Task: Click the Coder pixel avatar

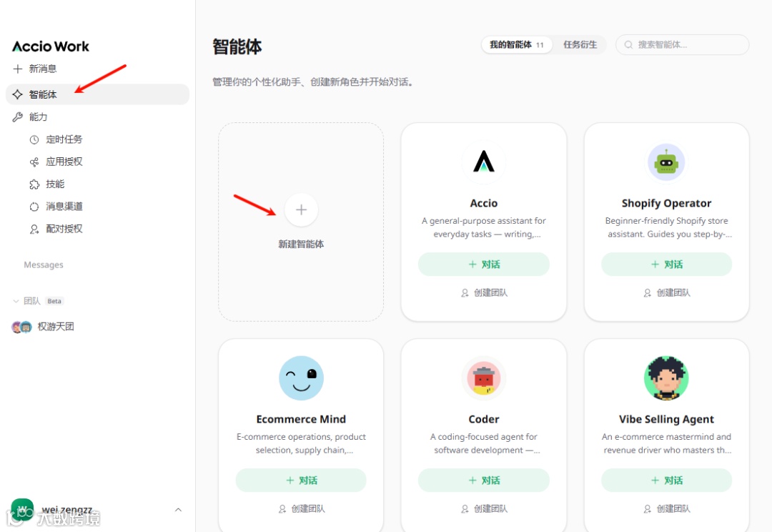Action: [x=484, y=378]
